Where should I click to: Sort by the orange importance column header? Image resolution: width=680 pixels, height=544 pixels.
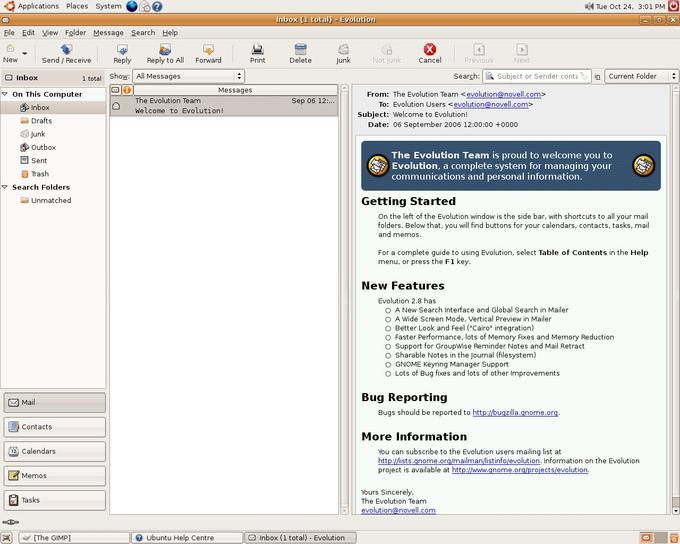[x=127, y=90]
